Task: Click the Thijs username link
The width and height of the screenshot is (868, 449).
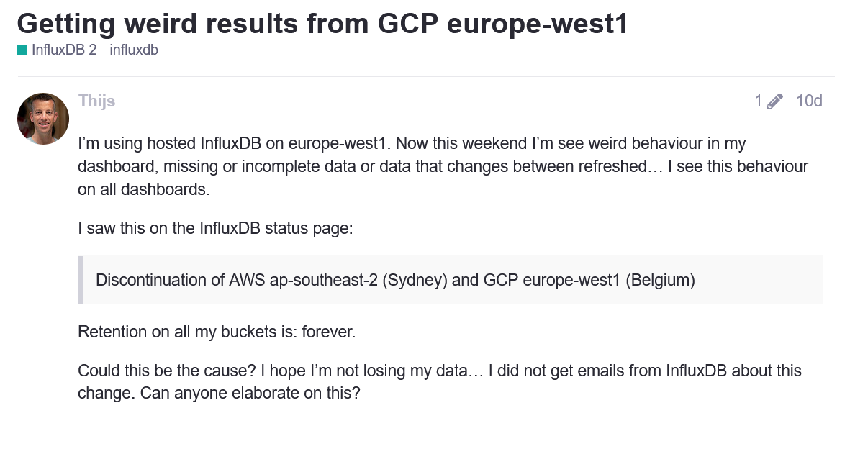Action: [x=96, y=101]
